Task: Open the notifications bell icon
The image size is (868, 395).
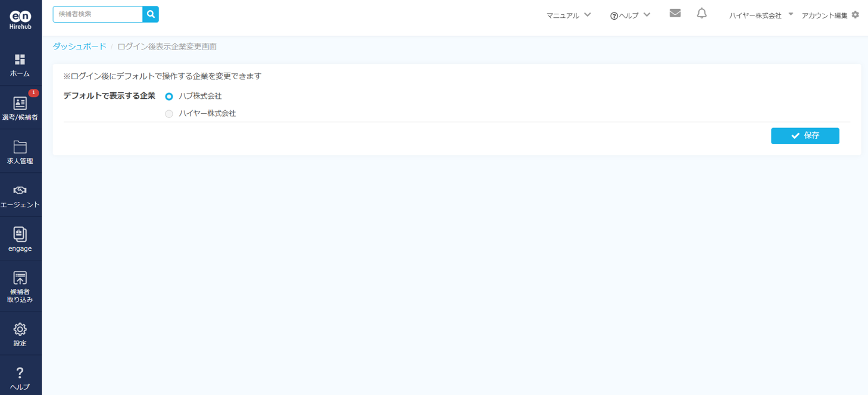Action: [x=702, y=13]
